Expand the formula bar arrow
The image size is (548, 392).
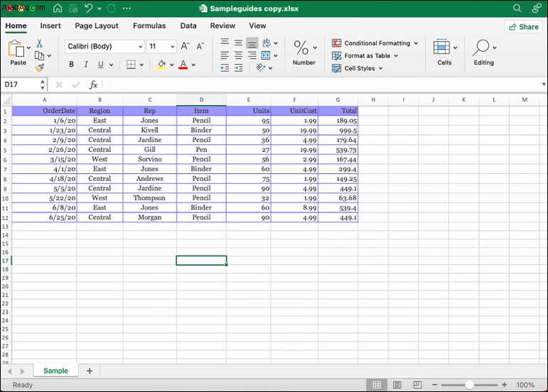coord(544,85)
